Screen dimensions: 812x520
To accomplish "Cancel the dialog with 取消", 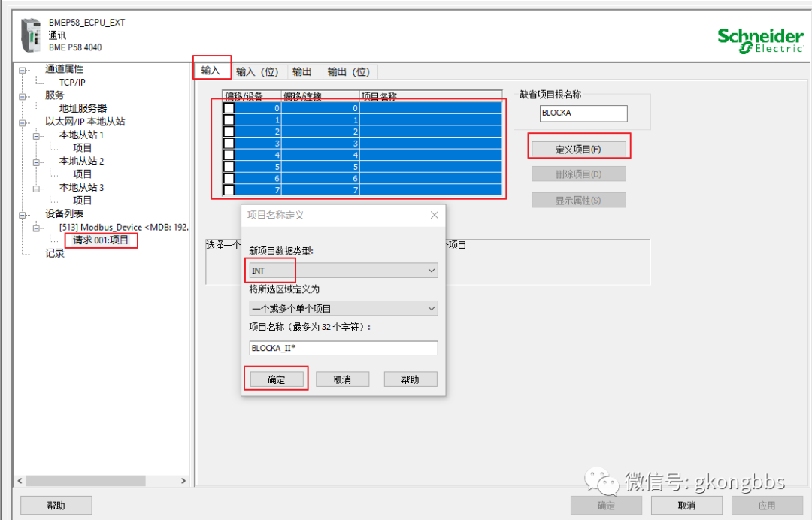I will click(342, 379).
